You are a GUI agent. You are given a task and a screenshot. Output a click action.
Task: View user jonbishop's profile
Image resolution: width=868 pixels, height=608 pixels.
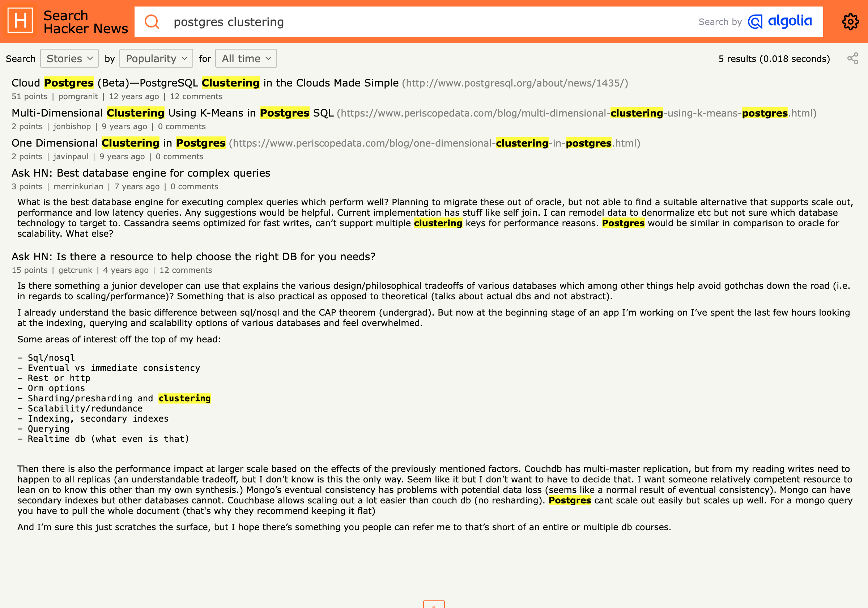tap(72, 126)
